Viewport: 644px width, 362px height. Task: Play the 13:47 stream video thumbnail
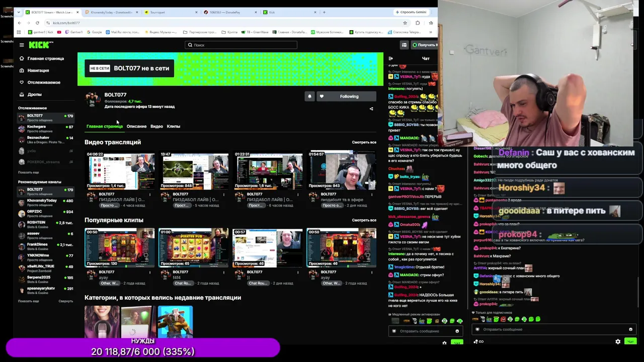coord(194,170)
